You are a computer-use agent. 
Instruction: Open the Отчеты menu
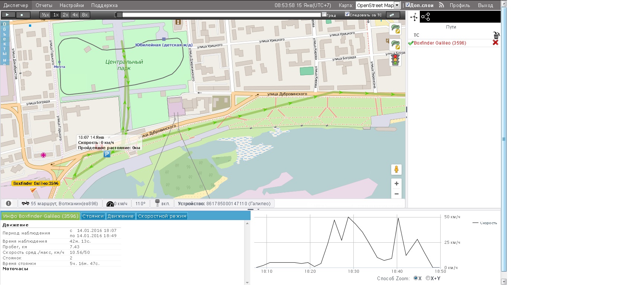(x=44, y=5)
